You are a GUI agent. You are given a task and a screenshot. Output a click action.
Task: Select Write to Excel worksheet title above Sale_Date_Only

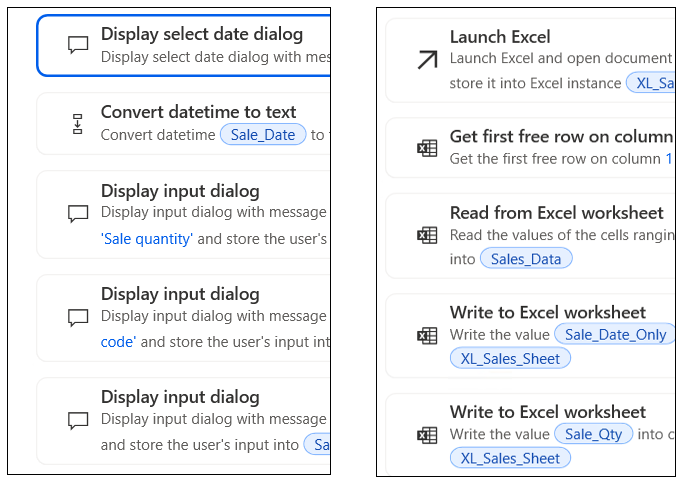548,312
